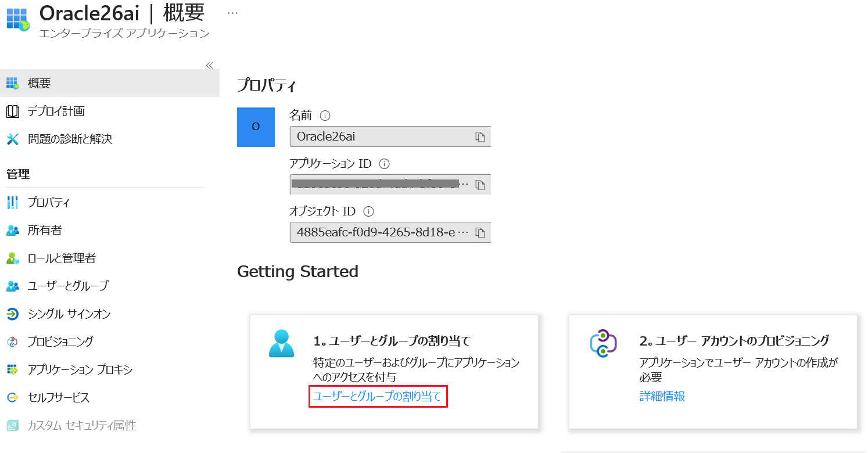Copy the アプリケーション ID to clipboard

[480, 185]
